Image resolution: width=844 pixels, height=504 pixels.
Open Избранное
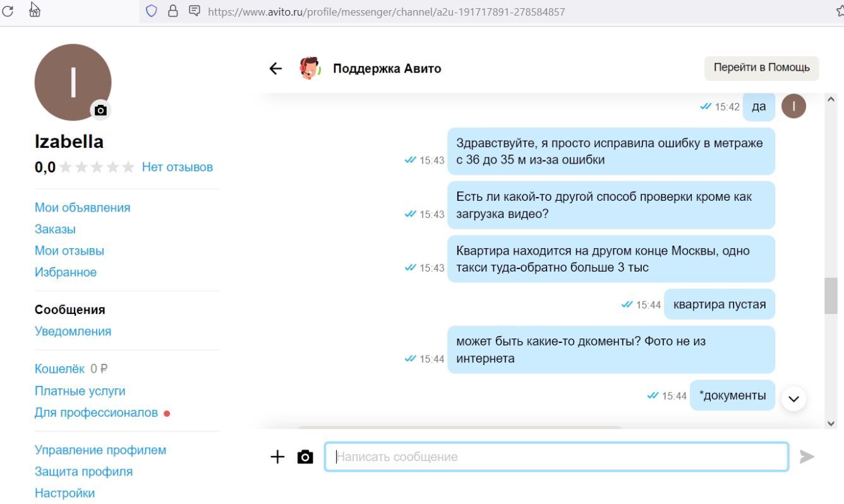(x=66, y=272)
